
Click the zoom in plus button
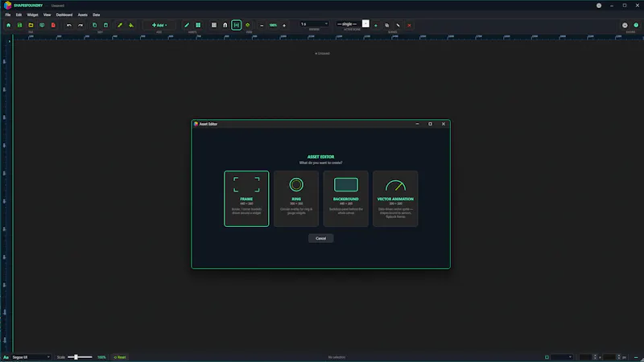(x=284, y=25)
